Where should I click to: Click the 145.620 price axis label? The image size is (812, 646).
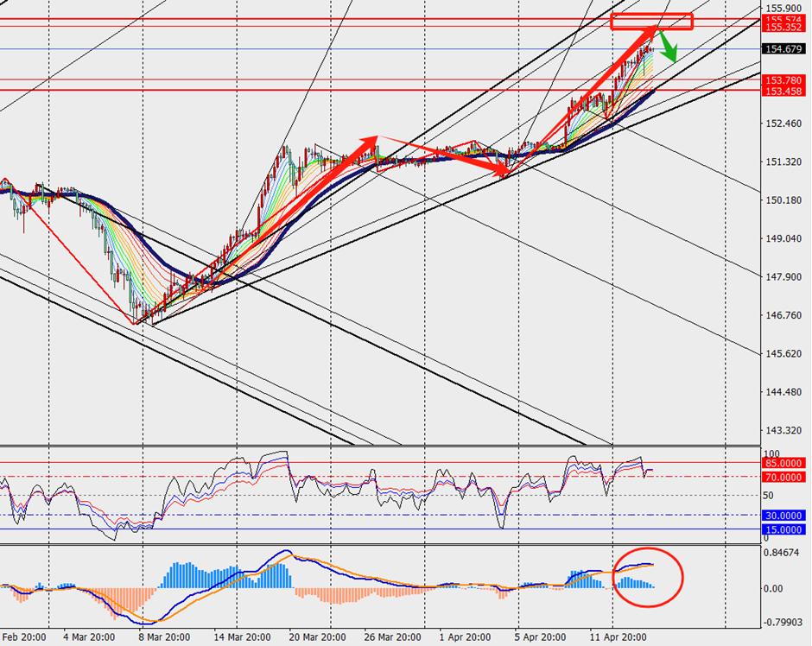tap(783, 353)
